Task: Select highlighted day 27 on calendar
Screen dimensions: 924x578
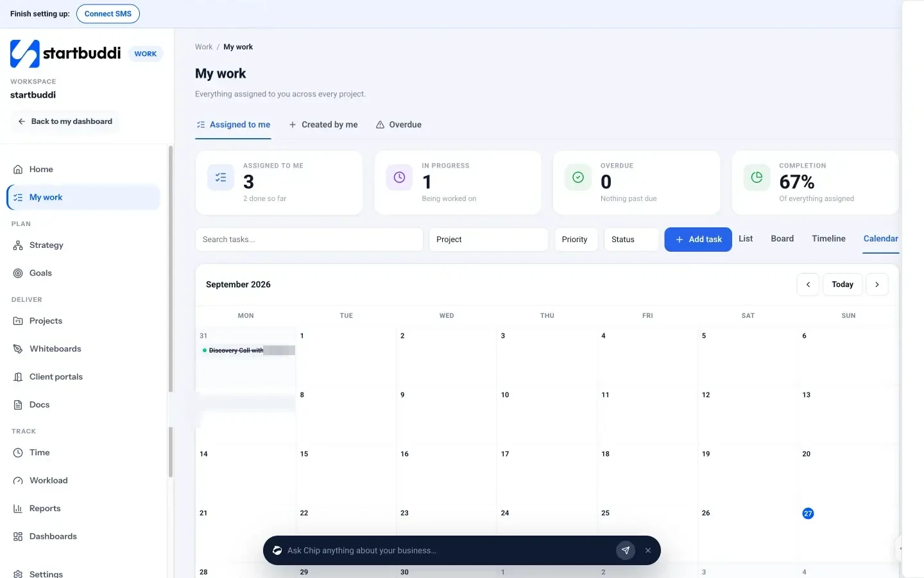Action: coord(808,513)
